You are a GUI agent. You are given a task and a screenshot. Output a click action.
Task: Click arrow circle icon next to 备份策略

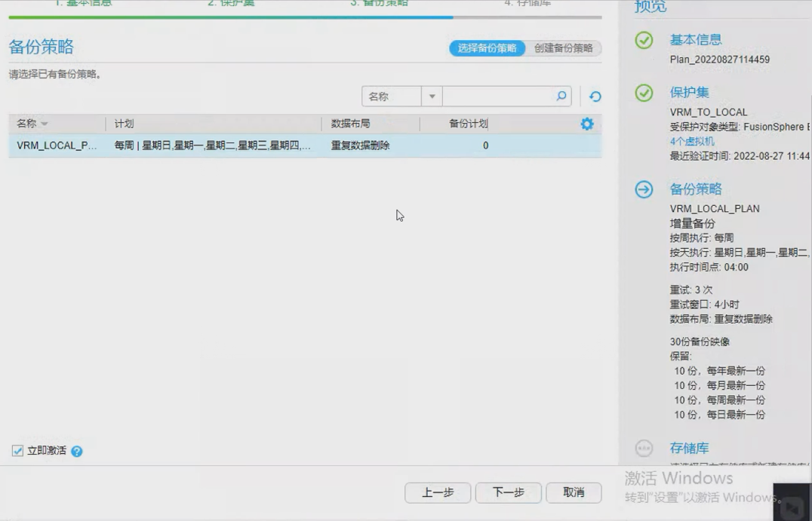click(644, 189)
